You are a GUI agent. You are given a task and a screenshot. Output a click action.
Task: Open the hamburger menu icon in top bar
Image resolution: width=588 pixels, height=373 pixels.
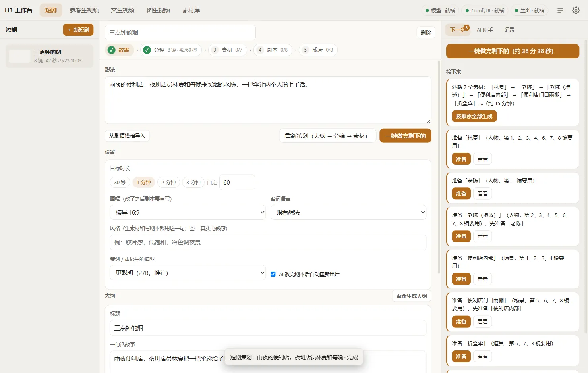(560, 10)
